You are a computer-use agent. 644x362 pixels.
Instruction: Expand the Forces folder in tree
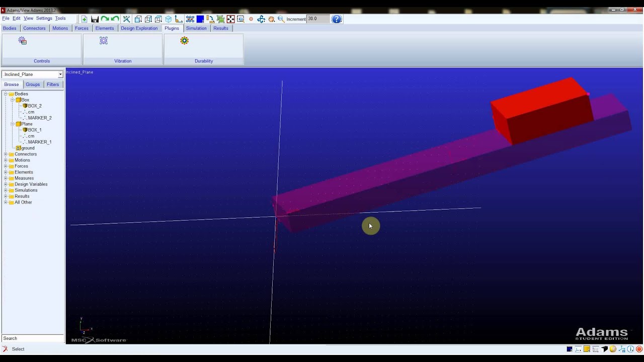click(6, 166)
